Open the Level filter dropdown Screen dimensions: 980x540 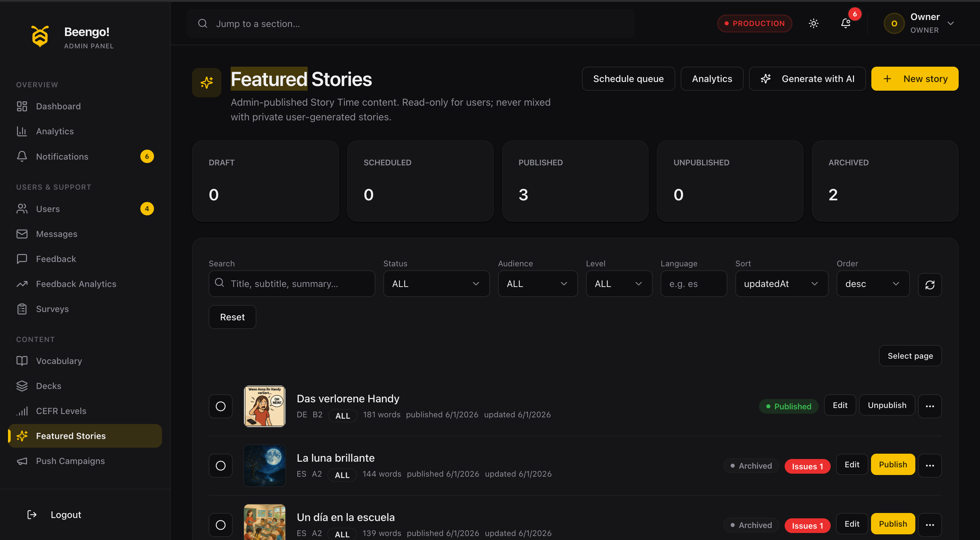point(619,284)
